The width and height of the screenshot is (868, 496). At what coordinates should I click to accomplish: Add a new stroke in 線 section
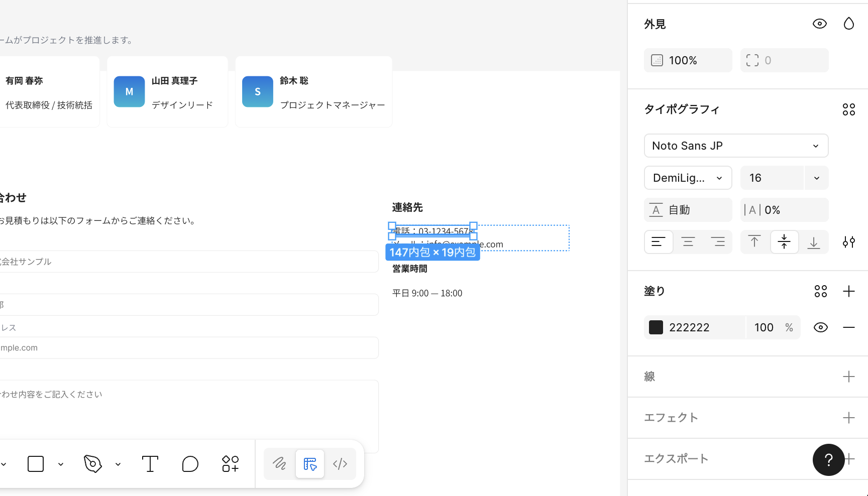coord(848,377)
